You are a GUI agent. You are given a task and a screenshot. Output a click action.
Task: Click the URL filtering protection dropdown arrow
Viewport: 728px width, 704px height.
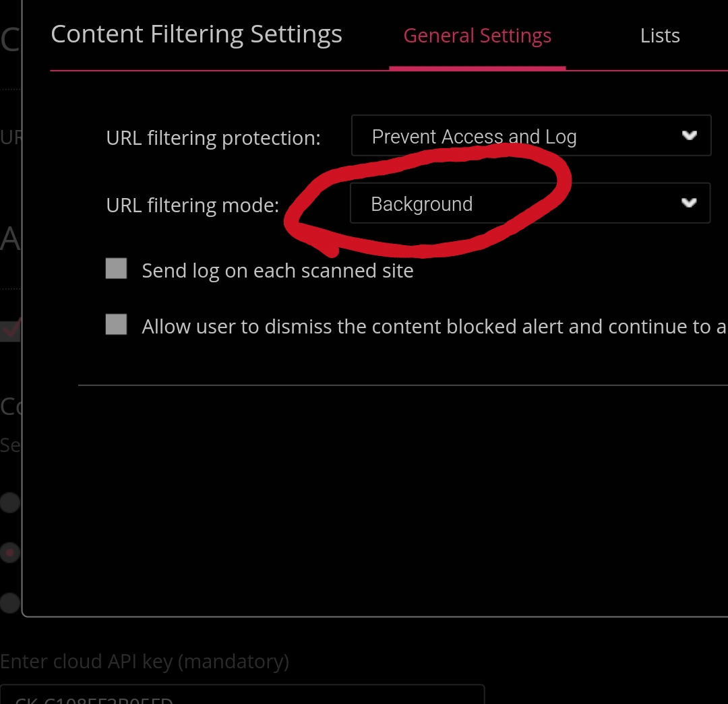tap(689, 135)
